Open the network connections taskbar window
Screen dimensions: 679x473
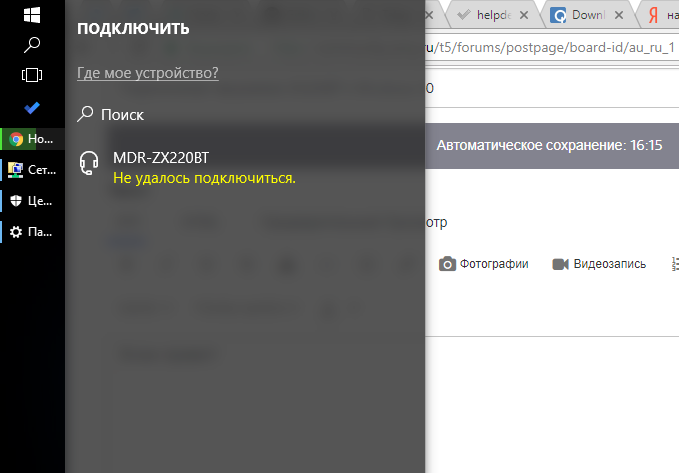(x=32, y=170)
